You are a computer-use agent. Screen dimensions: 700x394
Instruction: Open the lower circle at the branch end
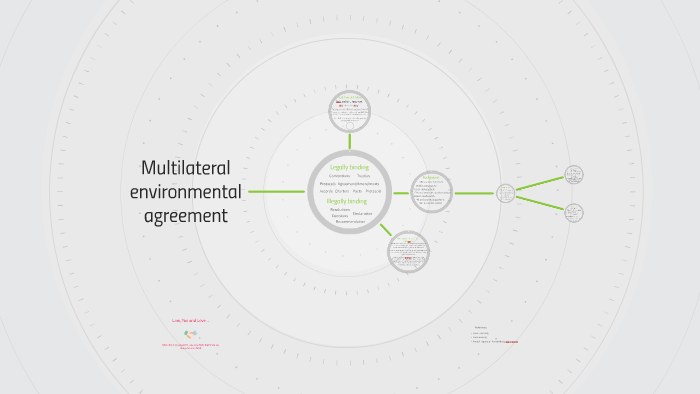point(574,213)
